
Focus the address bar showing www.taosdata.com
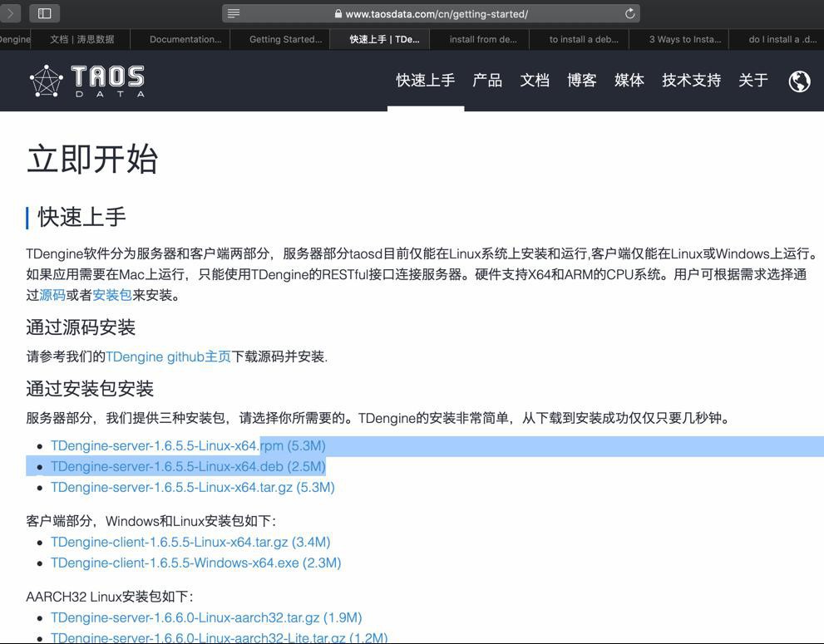(x=431, y=13)
